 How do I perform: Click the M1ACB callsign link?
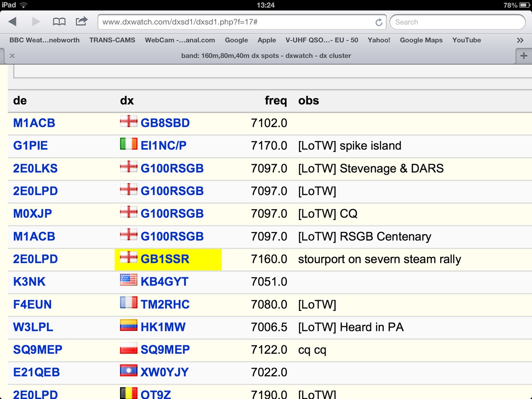pyautogui.click(x=34, y=123)
